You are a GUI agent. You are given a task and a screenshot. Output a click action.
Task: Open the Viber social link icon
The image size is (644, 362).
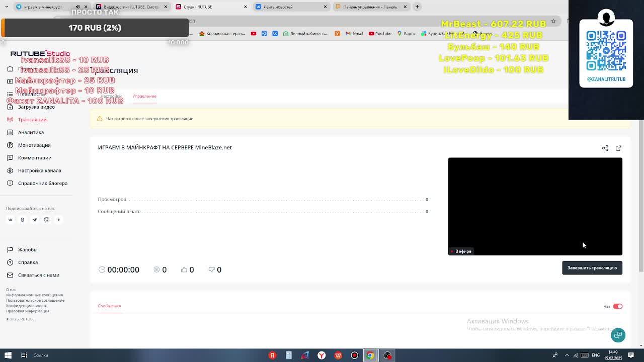tap(47, 220)
